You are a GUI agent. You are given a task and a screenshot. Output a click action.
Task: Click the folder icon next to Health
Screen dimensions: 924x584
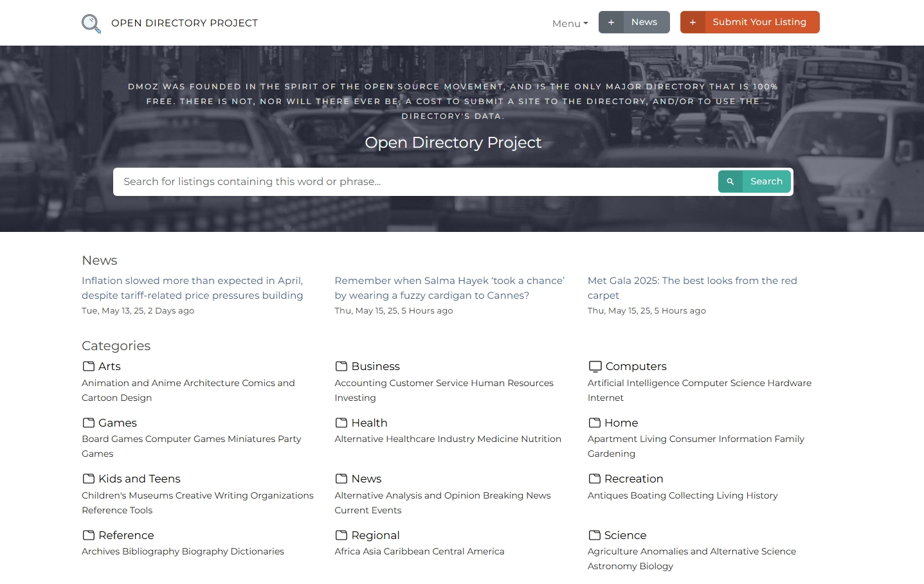[340, 422]
